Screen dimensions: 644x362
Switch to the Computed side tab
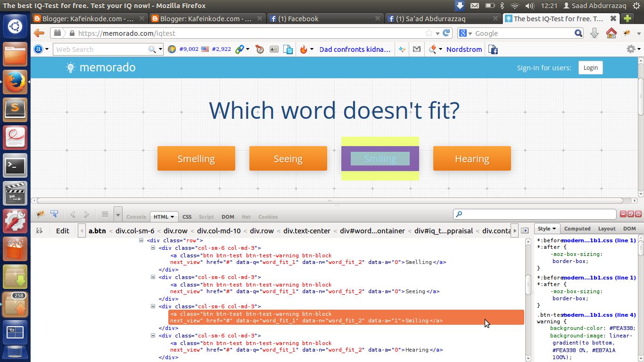click(578, 229)
